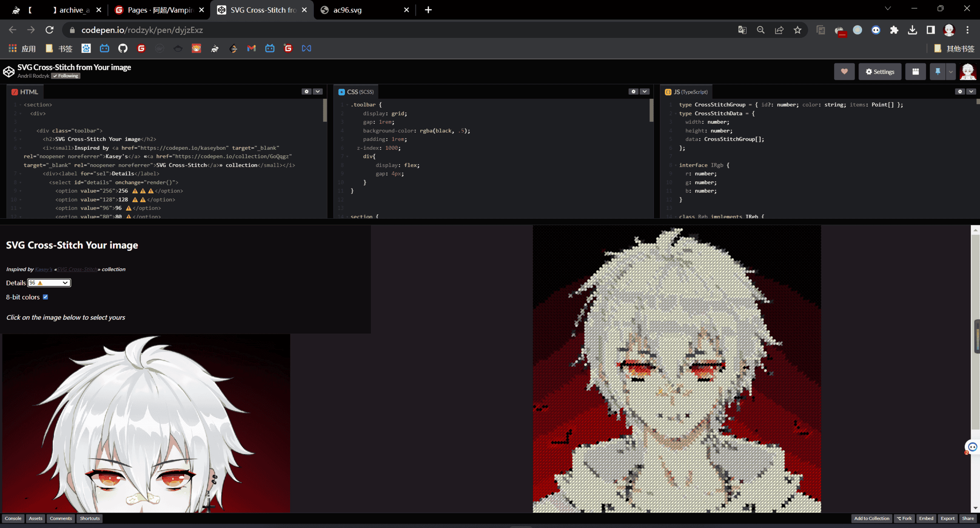The height and width of the screenshot is (528, 980).
Task: Open the Change View layout icon
Action: click(915, 71)
